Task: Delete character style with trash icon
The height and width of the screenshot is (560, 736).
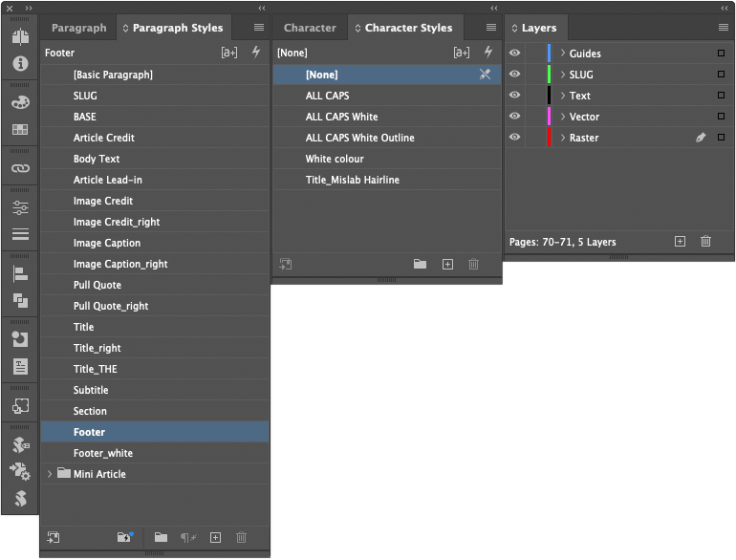Action: pyautogui.click(x=473, y=265)
